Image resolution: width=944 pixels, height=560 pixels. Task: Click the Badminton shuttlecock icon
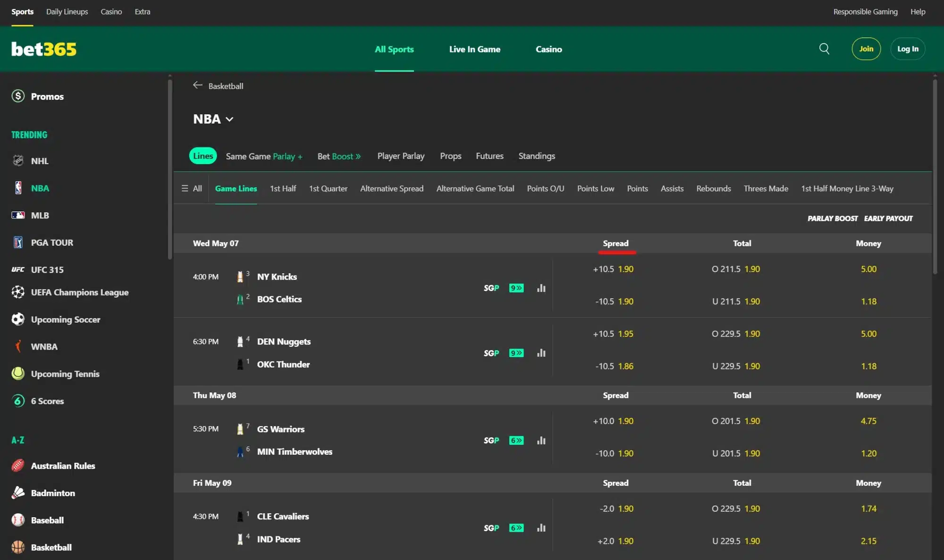pyautogui.click(x=18, y=493)
